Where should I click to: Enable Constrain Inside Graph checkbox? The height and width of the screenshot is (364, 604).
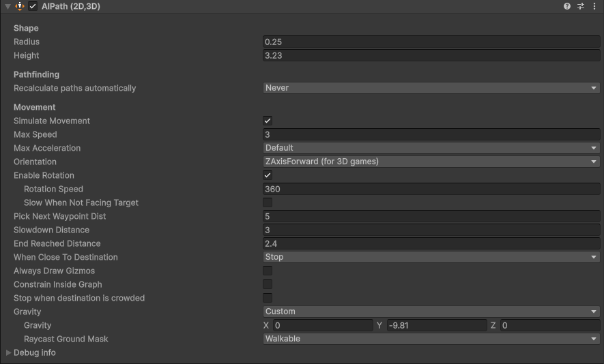(268, 284)
